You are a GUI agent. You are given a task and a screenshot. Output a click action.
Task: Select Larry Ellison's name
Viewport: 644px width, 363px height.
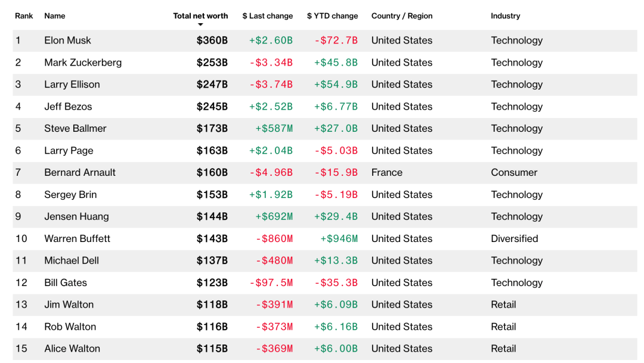click(72, 85)
